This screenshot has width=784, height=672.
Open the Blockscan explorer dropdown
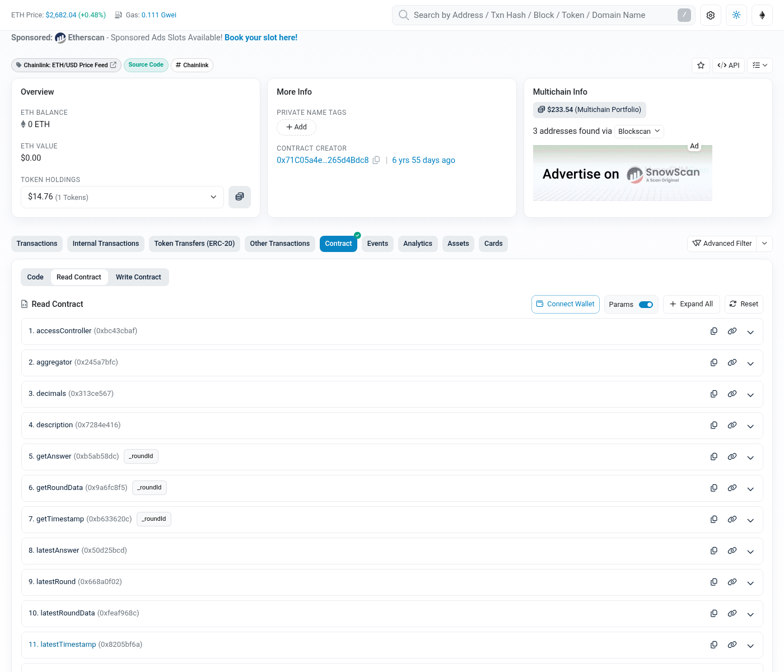(639, 131)
